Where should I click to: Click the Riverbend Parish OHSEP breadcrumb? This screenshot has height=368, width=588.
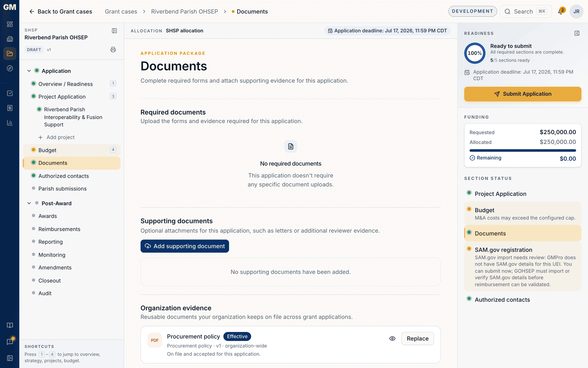[x=184, y=11]
